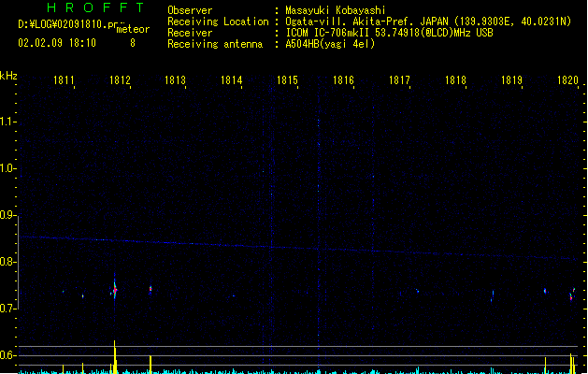Image resolution: width=588 pixels, height=374 pixels.
Task: Click the Receiving Location label
Action: coord(218,22)
